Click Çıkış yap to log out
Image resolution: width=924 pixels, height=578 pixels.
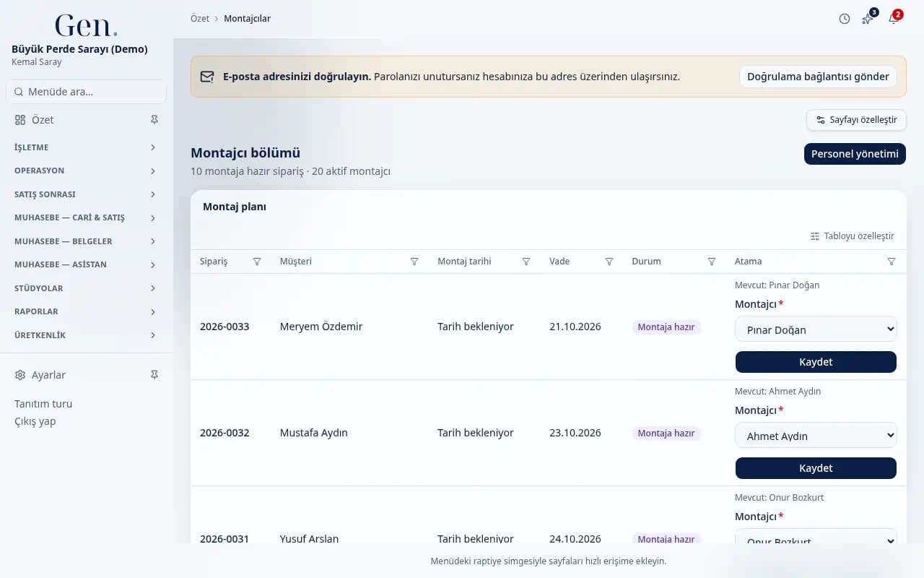[x=35, y=421]
